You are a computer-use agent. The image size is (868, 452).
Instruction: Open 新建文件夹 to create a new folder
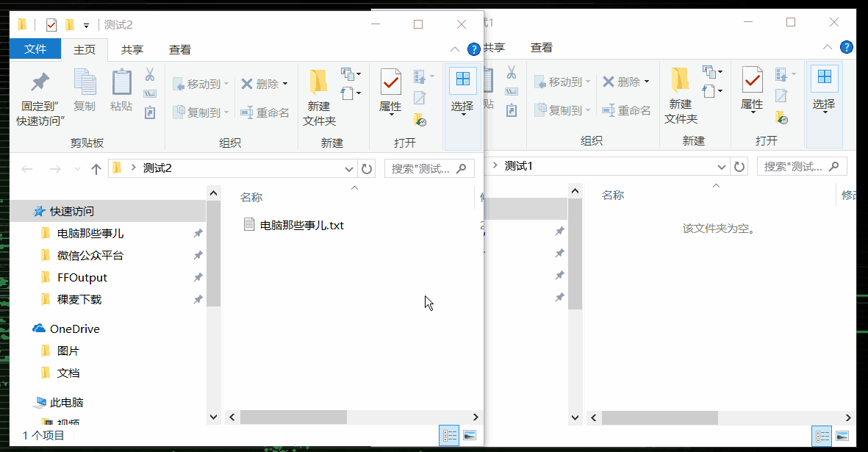(x=318, y=93)
